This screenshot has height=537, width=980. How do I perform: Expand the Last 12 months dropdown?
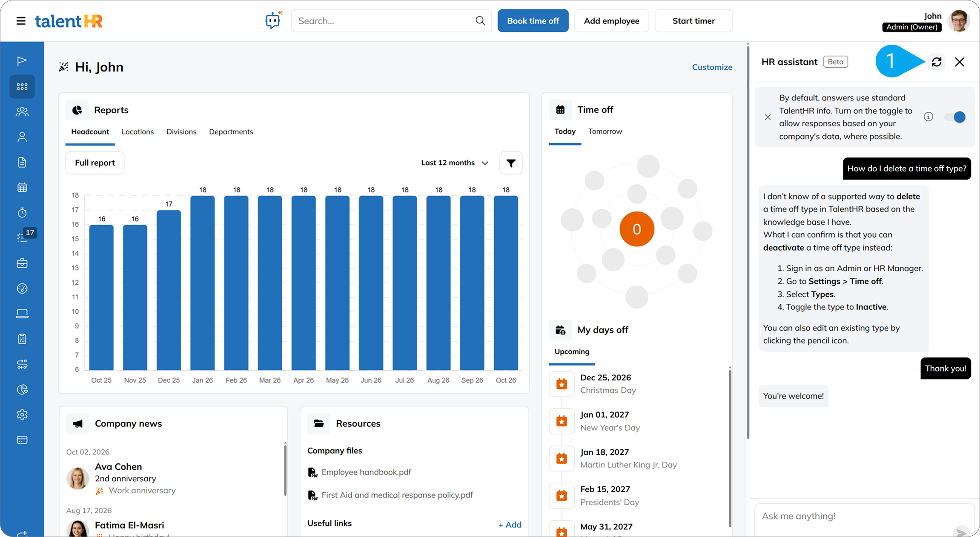click(x=455, y=163)
